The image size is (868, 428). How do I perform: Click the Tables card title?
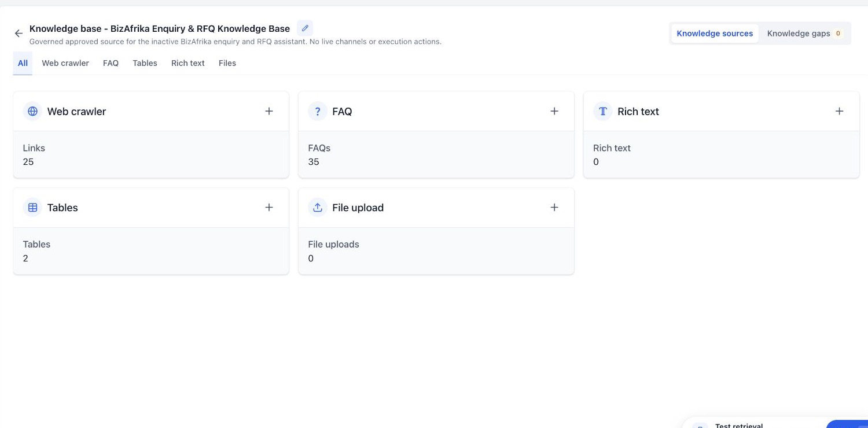[62, 208]
